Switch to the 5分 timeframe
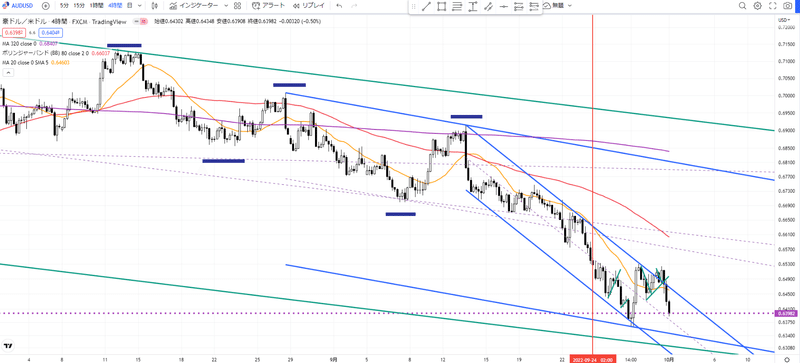The height and width of the screenshot is (363, 800). point(63,6)
